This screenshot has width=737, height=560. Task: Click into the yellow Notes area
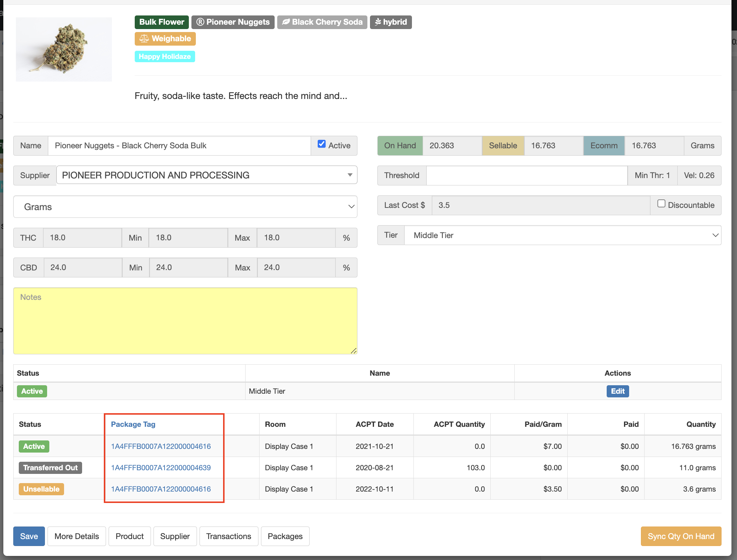pos(185,321)
